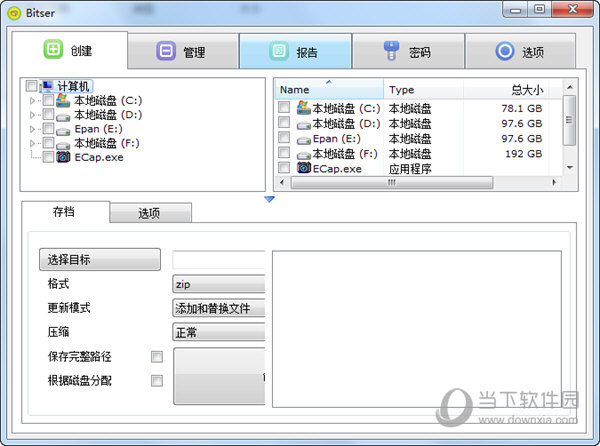Screen dimensions: 600x446
Task: Click the file list vertical scrollbar thumb
Action: pyautogui.click(x=569, y=120)
